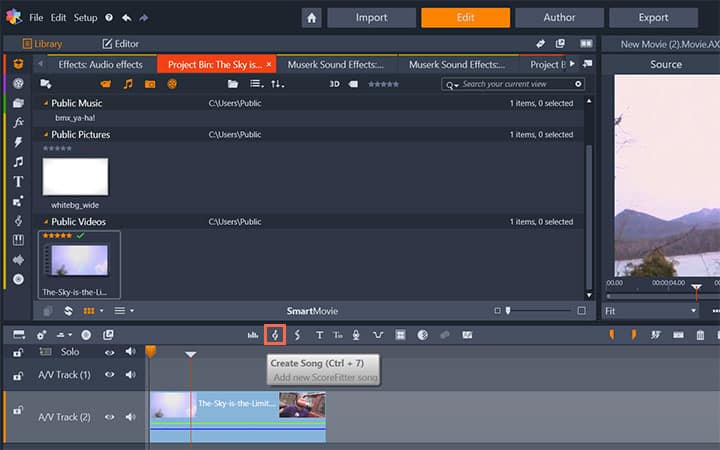Click the image-frame timeline toolbar icon
The image size is (720, 450).
tap(467, 335)
